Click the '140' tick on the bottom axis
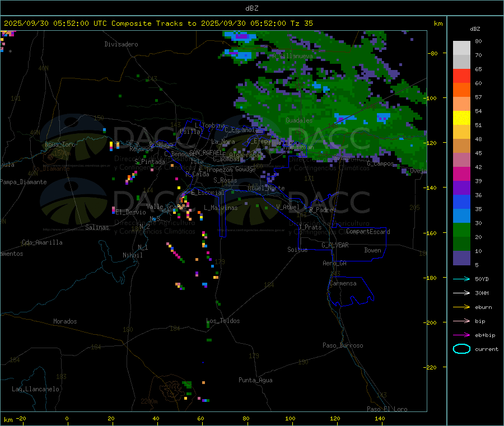Viewport: 504px width, 426px height. [380, 418]
